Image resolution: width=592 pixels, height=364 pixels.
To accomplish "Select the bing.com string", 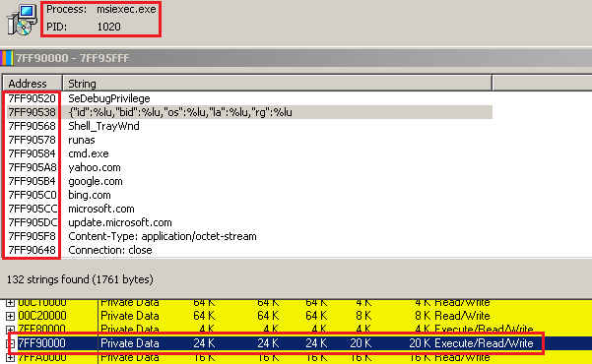I will [x=90, y=195].
